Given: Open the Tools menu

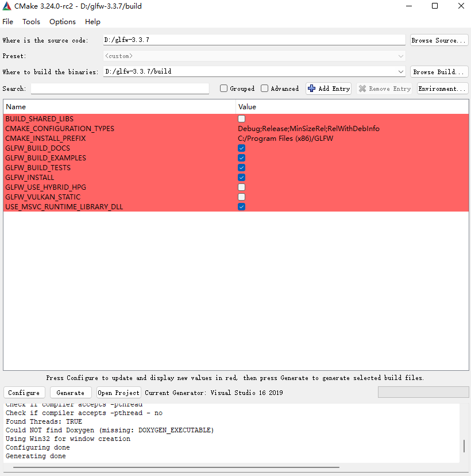Looking at the screenshot, I should click(x=31, y=22).
